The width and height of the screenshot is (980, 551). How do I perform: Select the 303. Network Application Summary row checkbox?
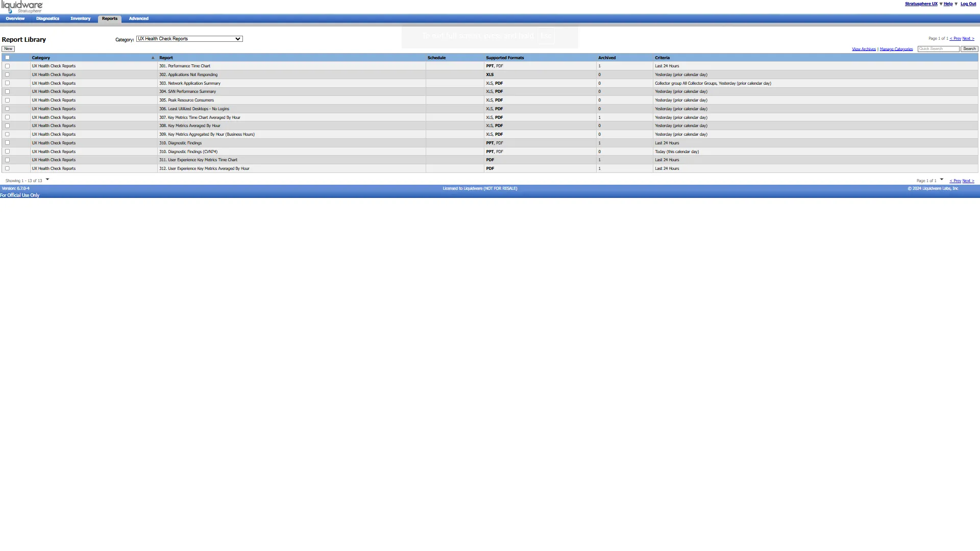[x=7, y=83]
